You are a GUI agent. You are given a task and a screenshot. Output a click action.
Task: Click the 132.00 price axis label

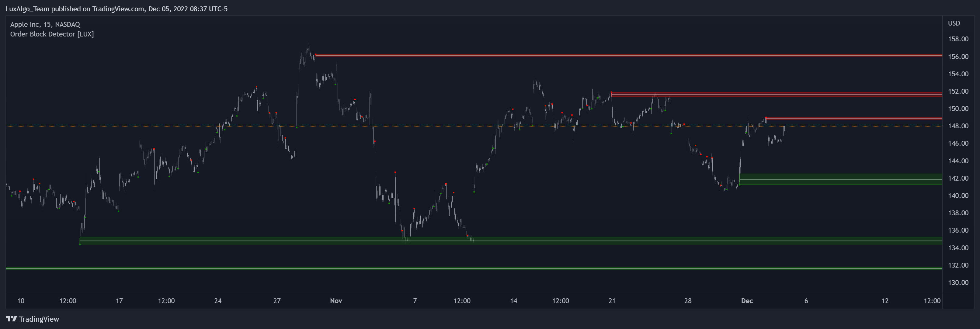tap(958, 265)
